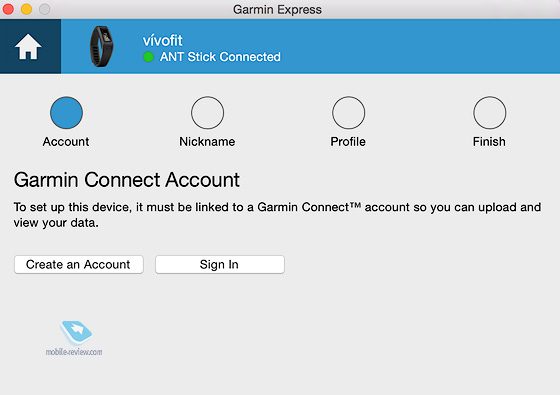Select the vívofit wristband device image
This screenshot has height=395, width=560.
click(101, 46)
